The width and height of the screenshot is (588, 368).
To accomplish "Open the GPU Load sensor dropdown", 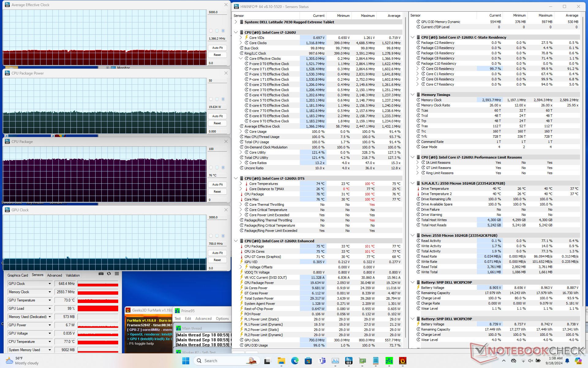I will (x=50, y=309).
